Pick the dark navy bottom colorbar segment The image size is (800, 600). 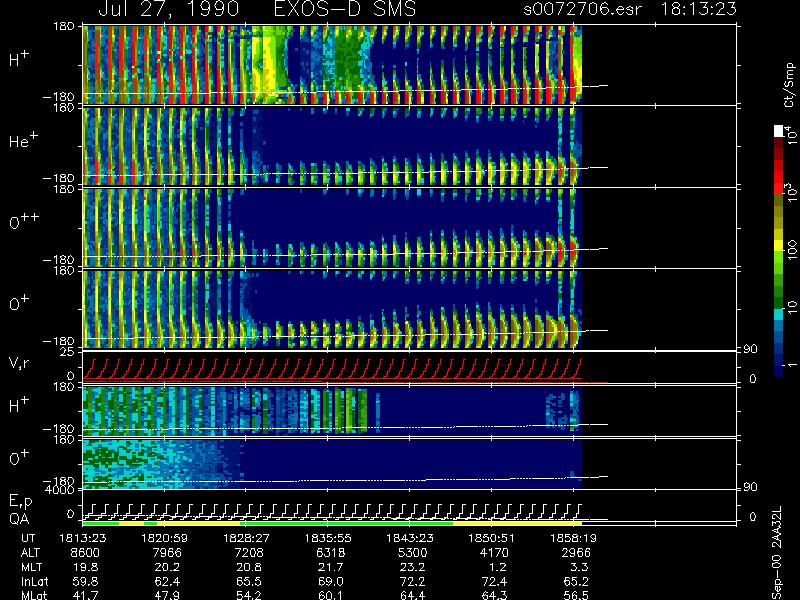(779, 370)
